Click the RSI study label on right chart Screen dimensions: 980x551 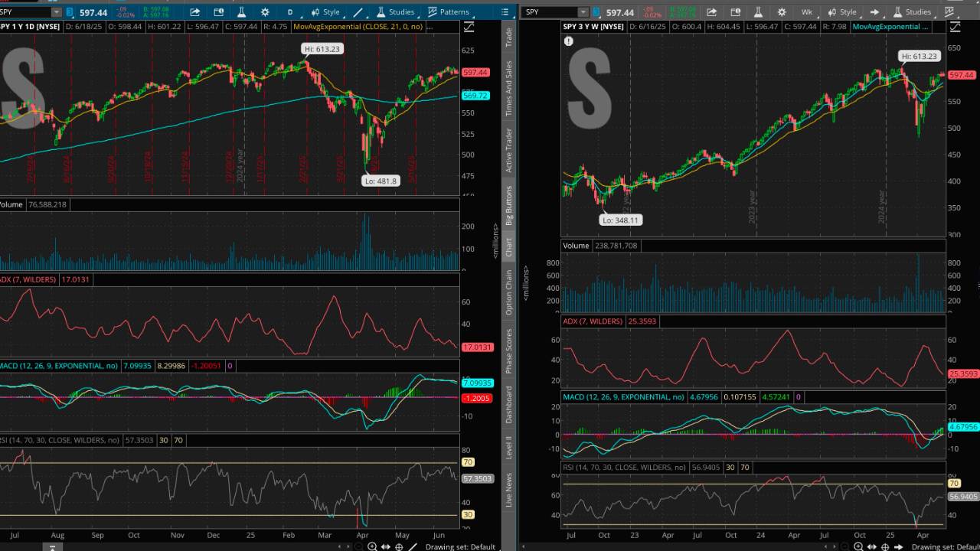pyautogui.click(x=624, y=467)
